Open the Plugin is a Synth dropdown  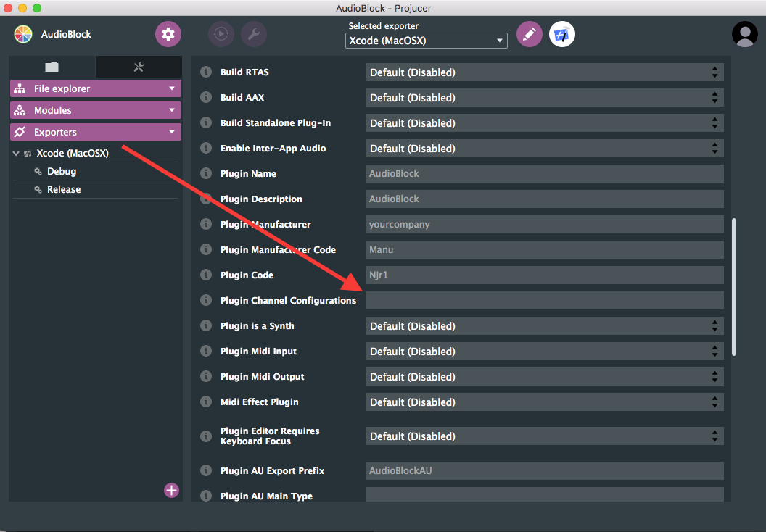pos(544,326)
